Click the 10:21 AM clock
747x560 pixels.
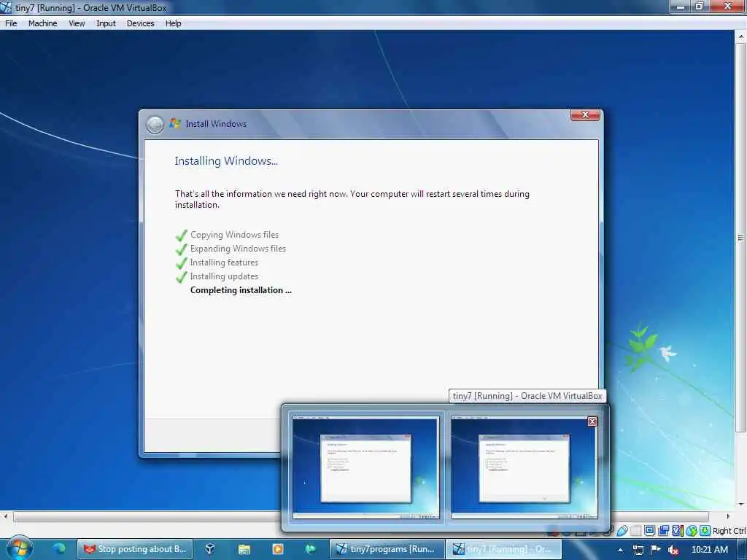point(709,550)
